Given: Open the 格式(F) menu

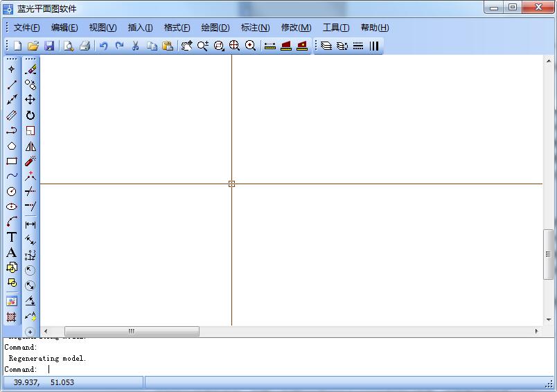Looking at the screenshot, I should pos(177,27).
